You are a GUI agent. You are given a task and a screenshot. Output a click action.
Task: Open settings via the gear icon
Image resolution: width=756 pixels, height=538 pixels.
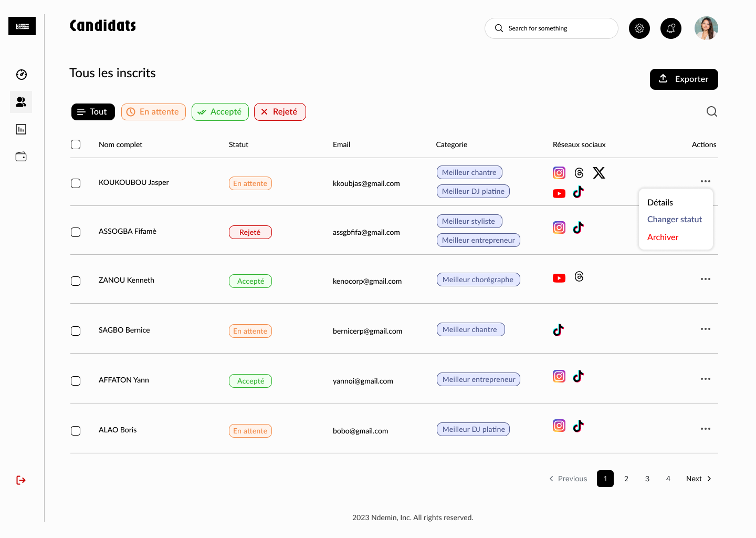(639, 28)
